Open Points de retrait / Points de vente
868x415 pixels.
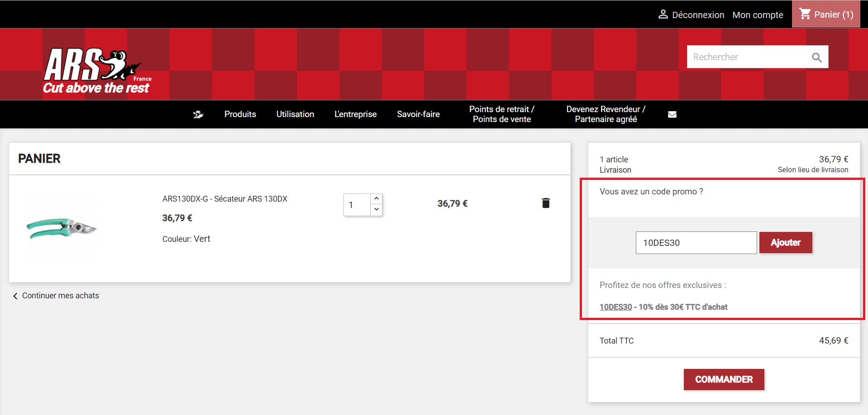(x=502, y=114)
